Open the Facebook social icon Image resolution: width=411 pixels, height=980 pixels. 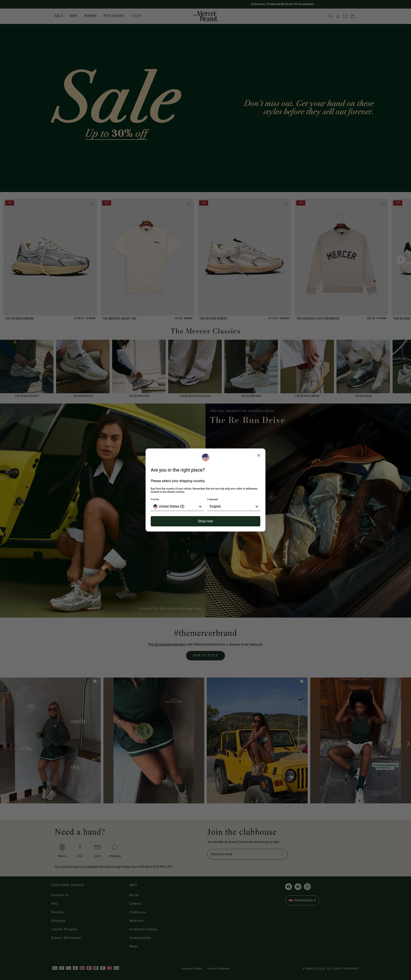(x=289, y=887)
